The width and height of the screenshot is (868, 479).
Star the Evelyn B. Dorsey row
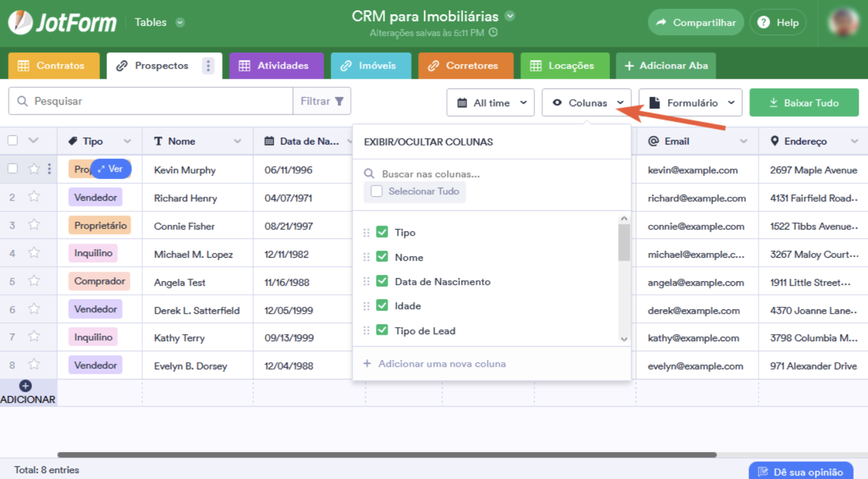[34, 364]
